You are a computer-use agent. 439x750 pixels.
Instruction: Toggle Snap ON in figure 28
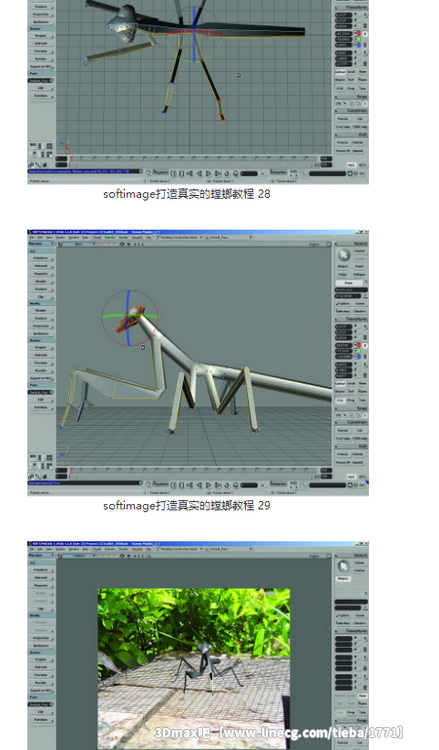coord(339,103)
